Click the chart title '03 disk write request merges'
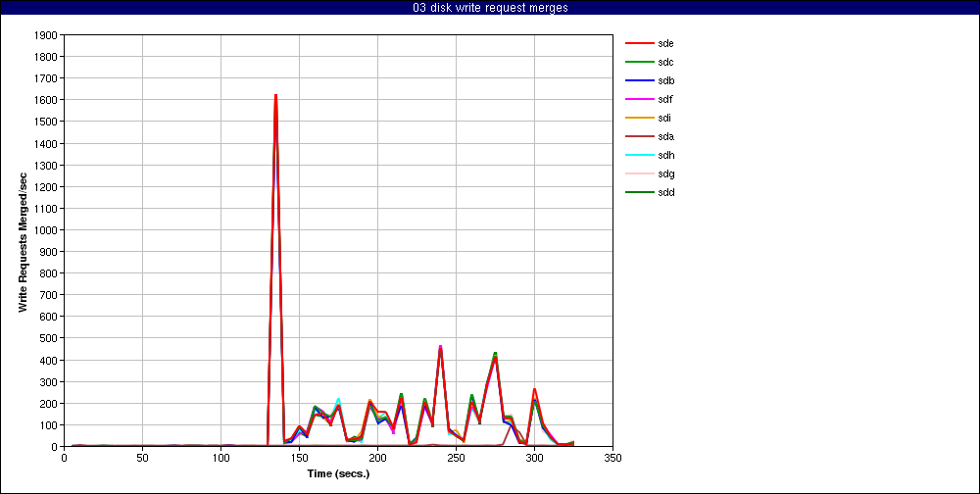The image size is (980, 494). (x=490, y=8)
